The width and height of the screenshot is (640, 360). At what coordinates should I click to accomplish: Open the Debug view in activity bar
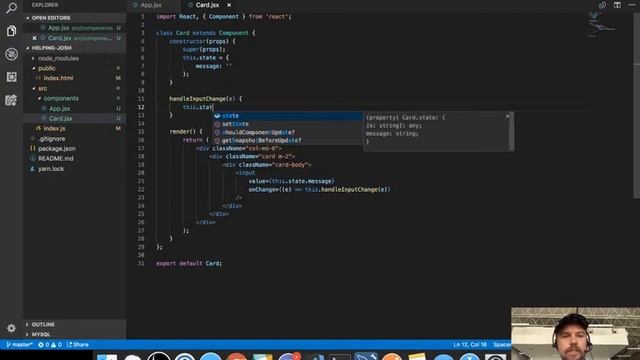point(11,54)
